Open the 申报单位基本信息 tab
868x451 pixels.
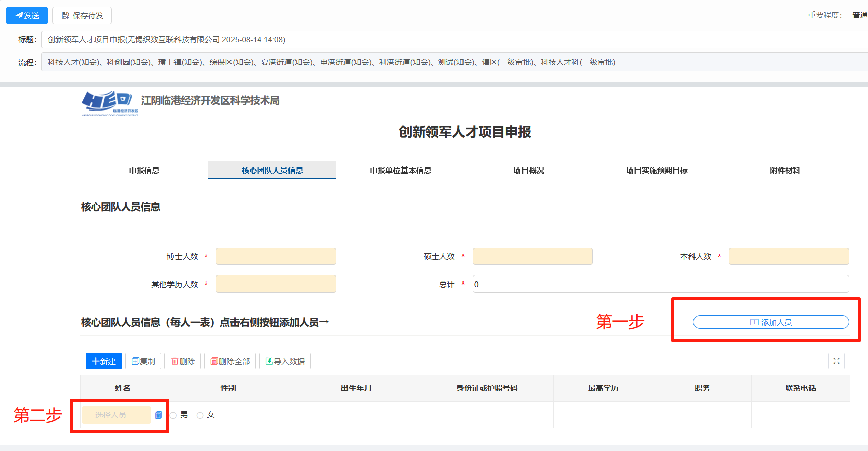tap(400, 171)
